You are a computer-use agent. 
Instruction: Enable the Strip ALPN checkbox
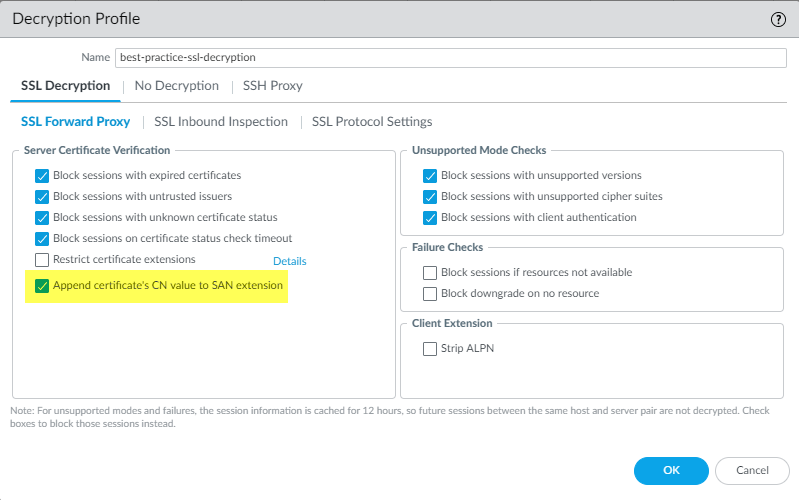click(x=430, y=349)
